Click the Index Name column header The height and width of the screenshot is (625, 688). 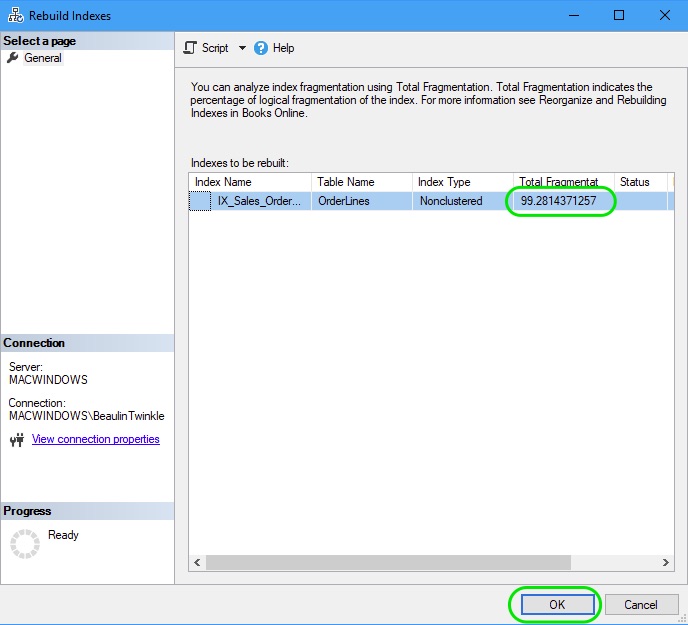[x=250, y=182]
